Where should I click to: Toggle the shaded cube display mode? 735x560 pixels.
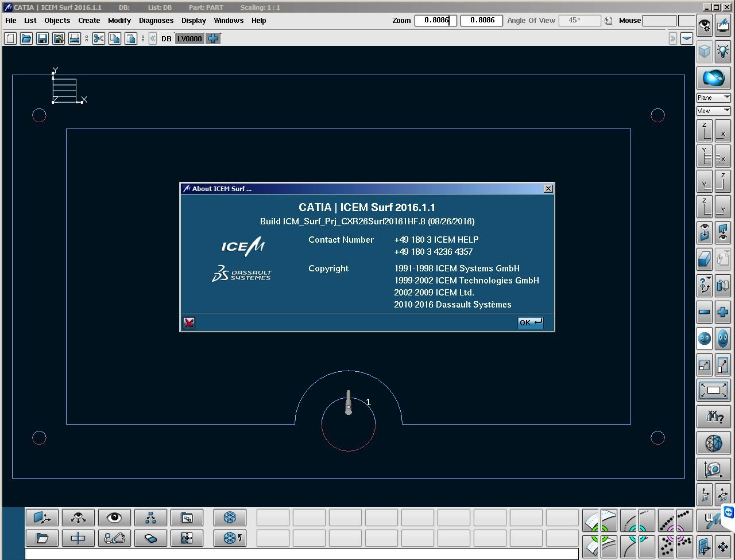point(705,52)
